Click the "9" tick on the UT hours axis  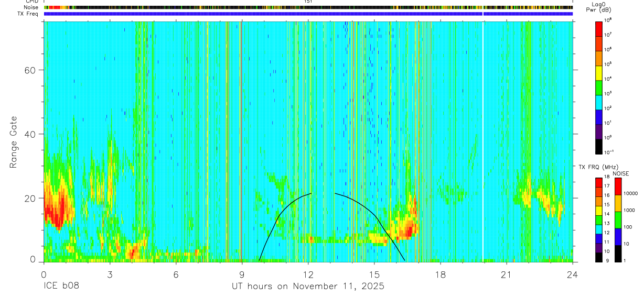(242, 274)
